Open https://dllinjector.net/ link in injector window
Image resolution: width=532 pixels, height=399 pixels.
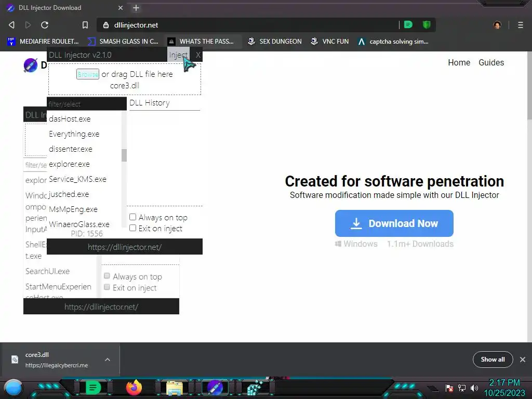125,247
